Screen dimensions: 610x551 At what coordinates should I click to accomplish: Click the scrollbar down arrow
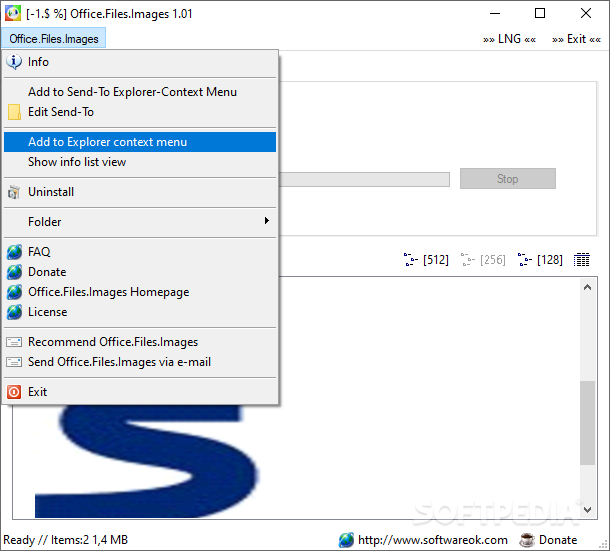(587, 509)
